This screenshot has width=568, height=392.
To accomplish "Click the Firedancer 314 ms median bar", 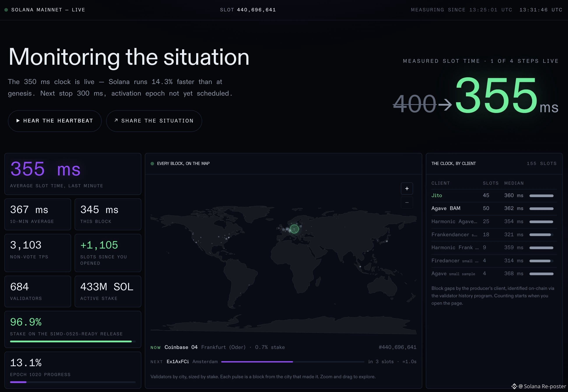I will 542,261.
